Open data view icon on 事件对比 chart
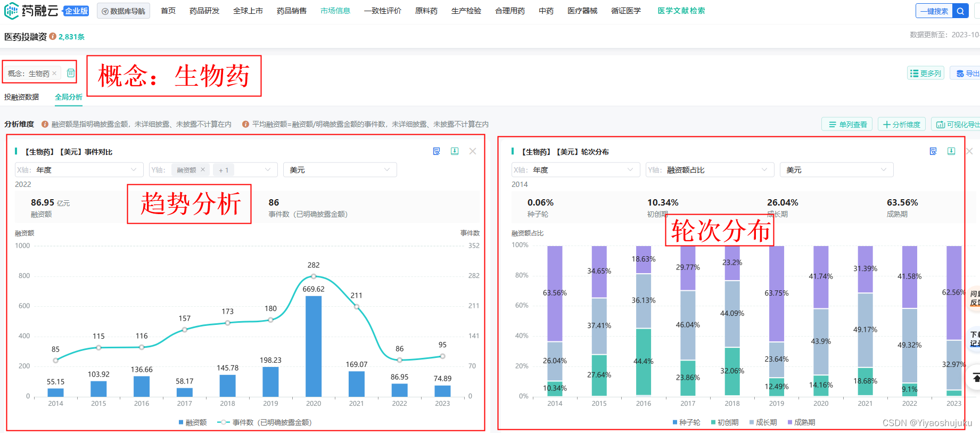The height and width of the screenshot is (433, 980). point(437,151)
